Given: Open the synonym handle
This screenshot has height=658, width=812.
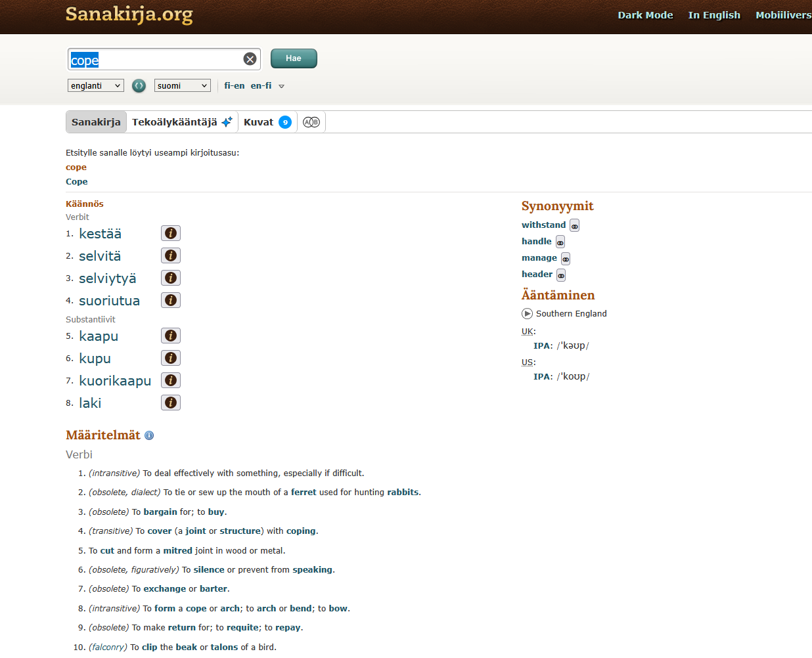Looking at the screenshot, I should coord(537,241).
